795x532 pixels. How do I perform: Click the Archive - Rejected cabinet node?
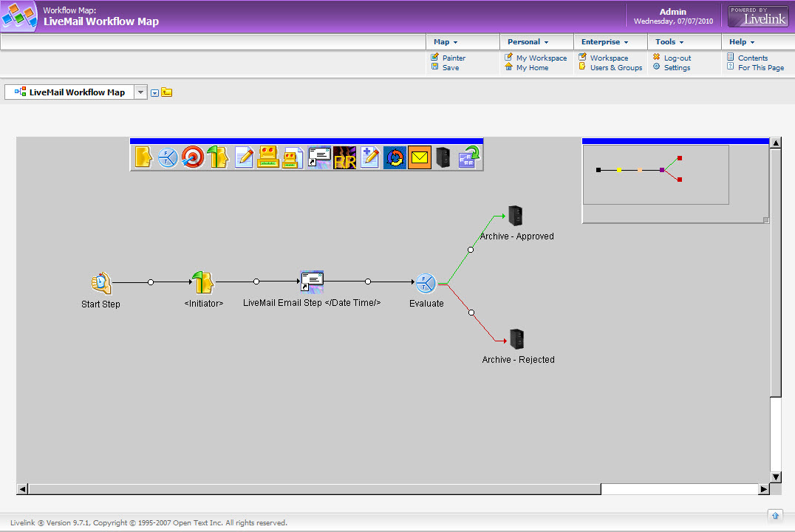click(x=516, y=339)
